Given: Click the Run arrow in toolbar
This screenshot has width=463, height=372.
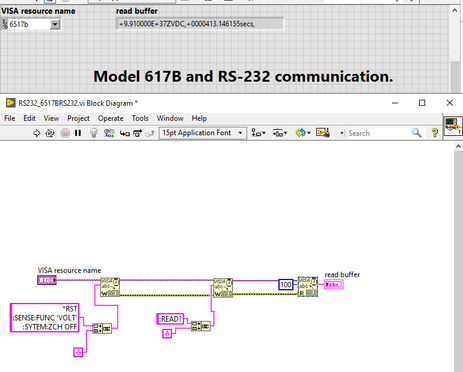Looking at the screenshot, I should pos(36,133).
